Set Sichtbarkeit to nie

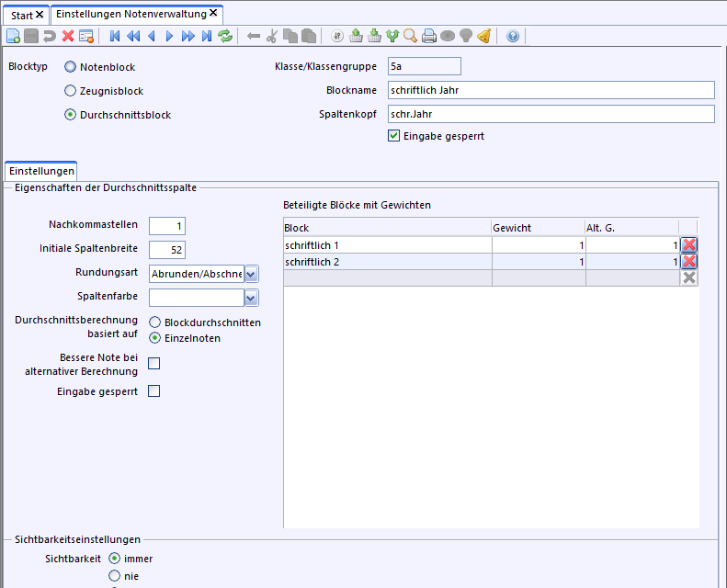click(x=115, y=576)
